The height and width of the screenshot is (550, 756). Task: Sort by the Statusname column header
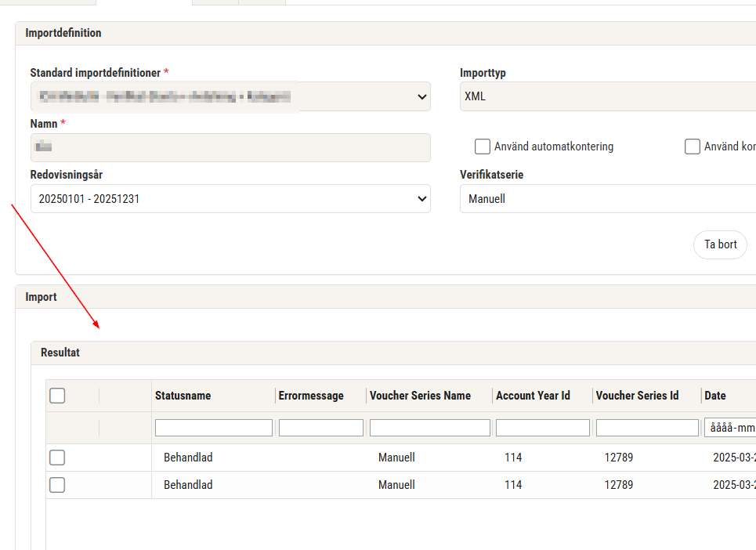tap(183, 396)
